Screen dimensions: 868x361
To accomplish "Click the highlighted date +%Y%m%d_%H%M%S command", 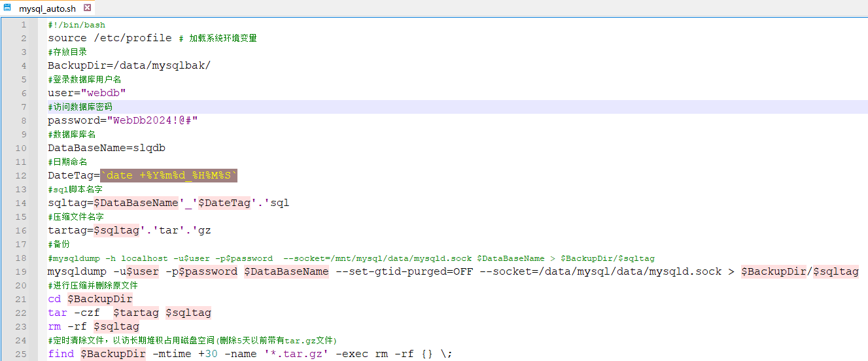I will (168, 176).
